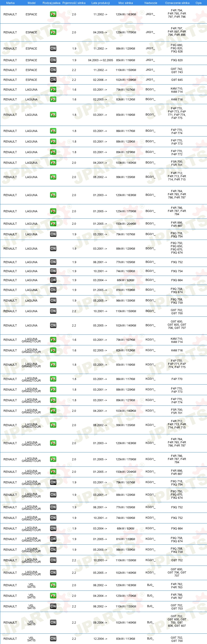Click the Marka column header
207x644 pixels.
coord(10,3)
